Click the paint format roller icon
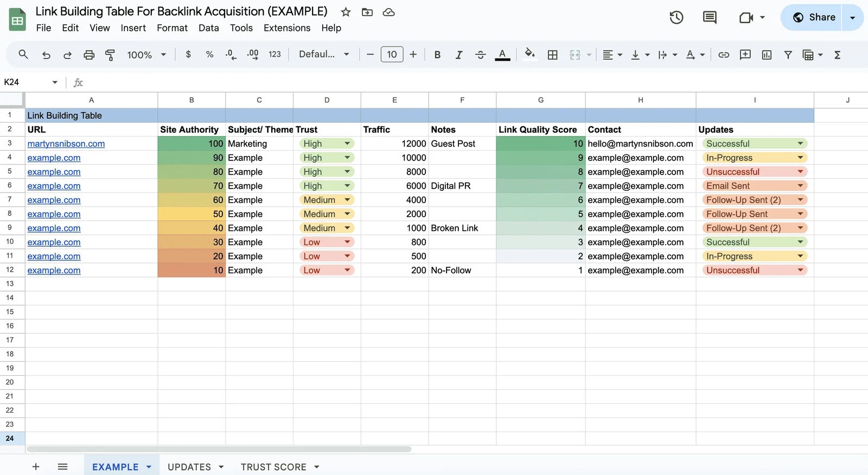Screen dimensions: 868x475 pyautogui.click(x=110, y=55)
